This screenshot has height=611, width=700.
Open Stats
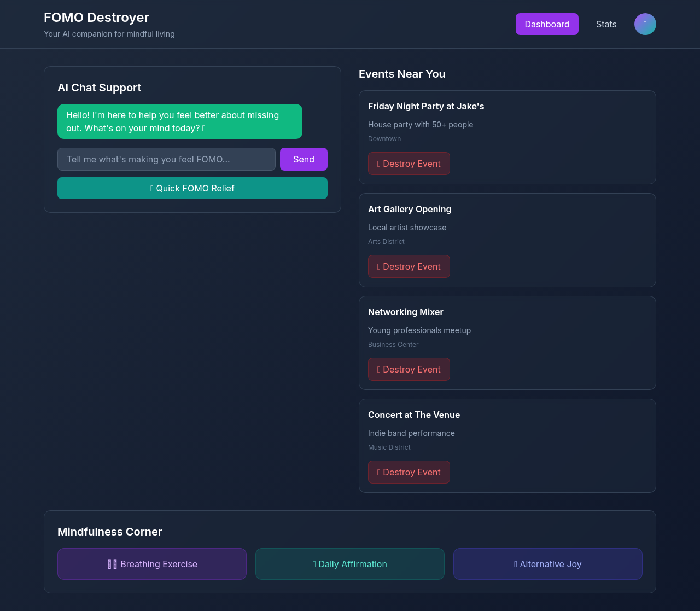[x=606, y=24]
